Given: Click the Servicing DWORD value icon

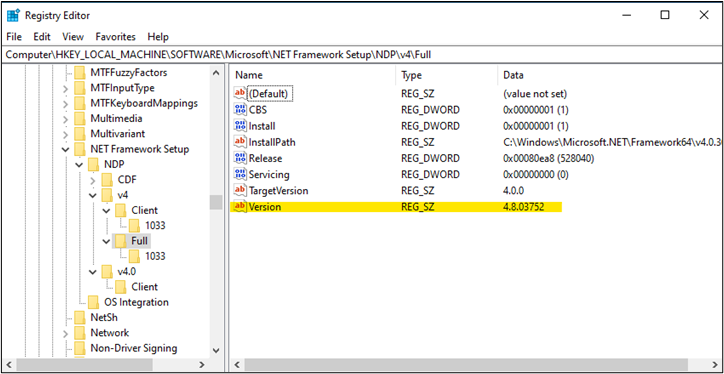Looking at the screenshot, I should 240,174.
